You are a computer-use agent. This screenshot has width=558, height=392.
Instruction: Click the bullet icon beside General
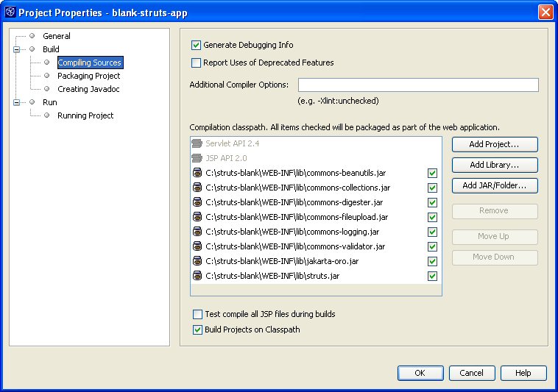[x=32, y=35]
